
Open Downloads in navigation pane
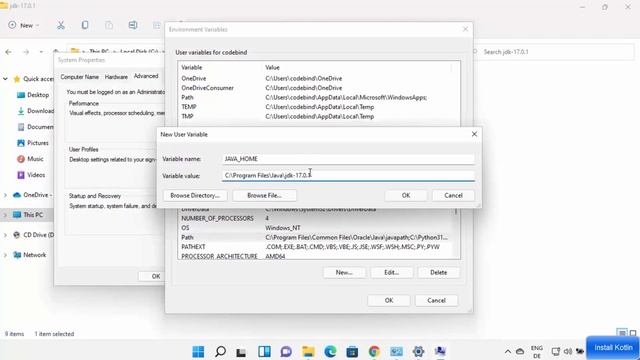36,111
